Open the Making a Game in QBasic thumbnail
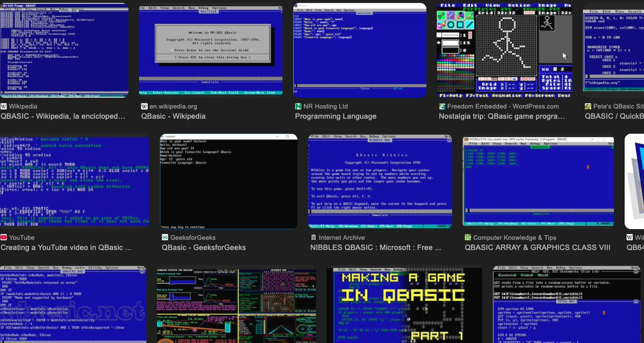The height and width of the screenshot is (343, 644). 404,305
